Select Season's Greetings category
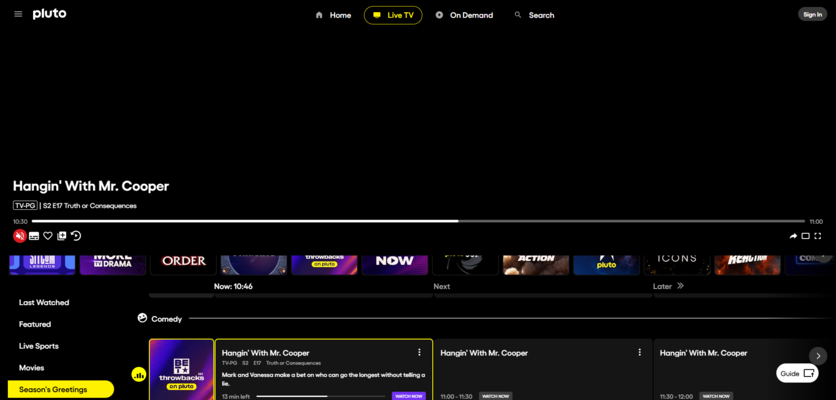The width and height of the screenshot is (836, 400). (61, 389)
